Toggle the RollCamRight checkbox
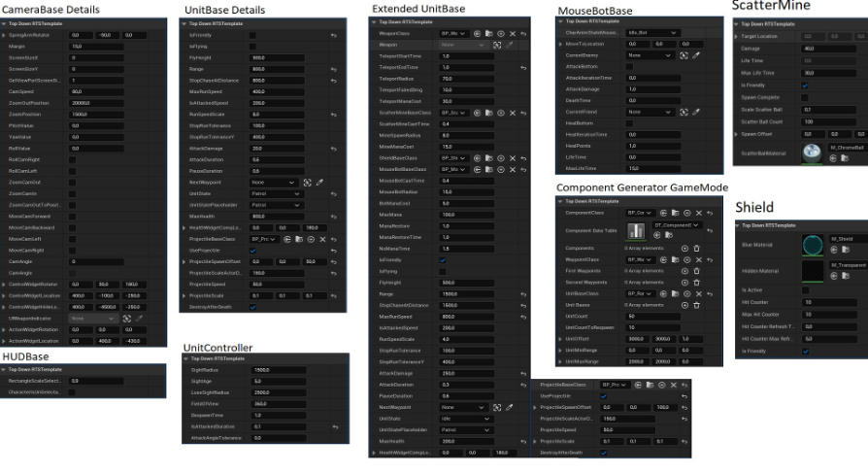This screenshot has height=474, width=868. click(74, 161)
